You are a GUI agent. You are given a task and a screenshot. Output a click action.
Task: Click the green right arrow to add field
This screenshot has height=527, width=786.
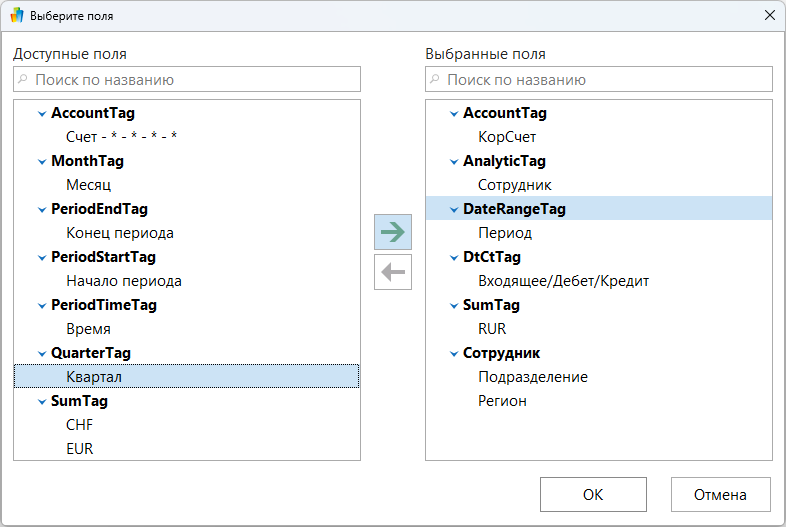point(393,231)
